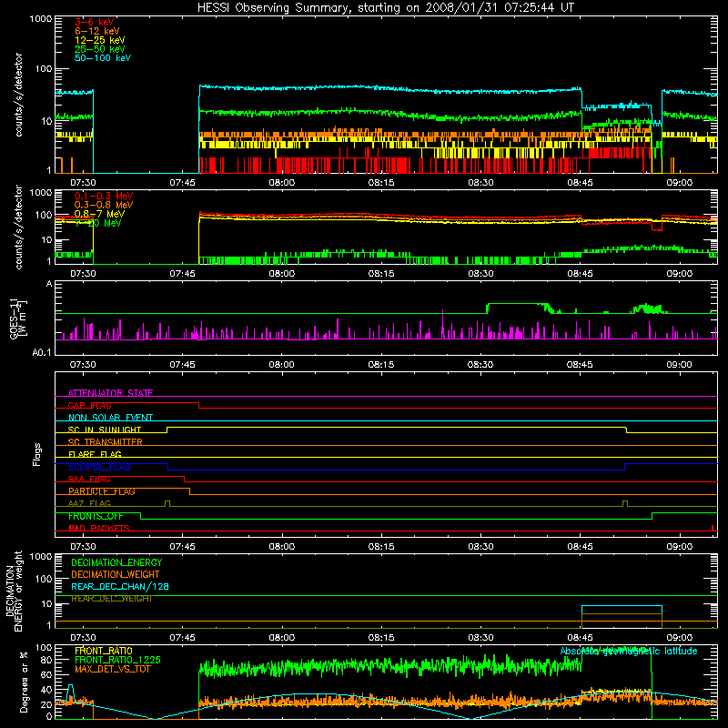728x728 pixels.
Task: Click 07:45 tick under the keV count panel
Action: [183, 183]
